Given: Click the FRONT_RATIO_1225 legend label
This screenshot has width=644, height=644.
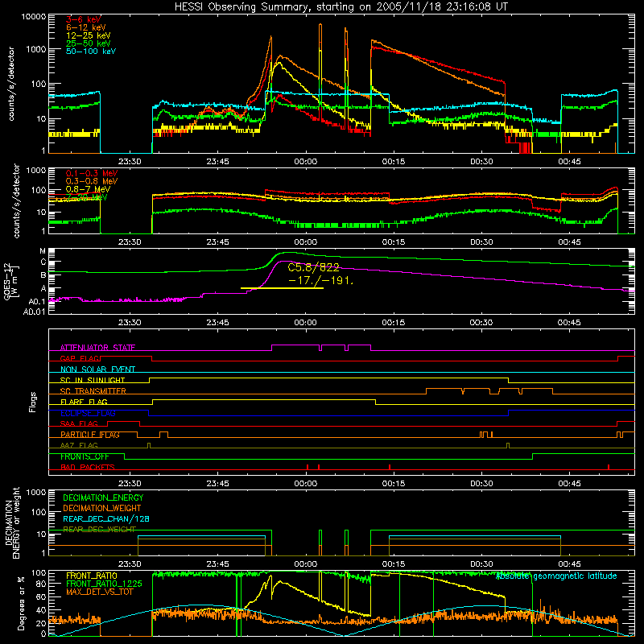Looking at the screenshot, I should (104, 584).
